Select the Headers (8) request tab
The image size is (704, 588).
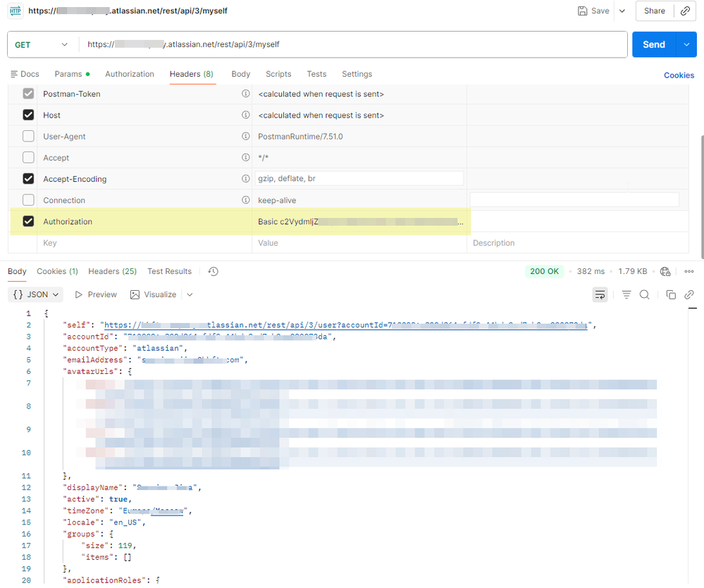tap(192, 74)
